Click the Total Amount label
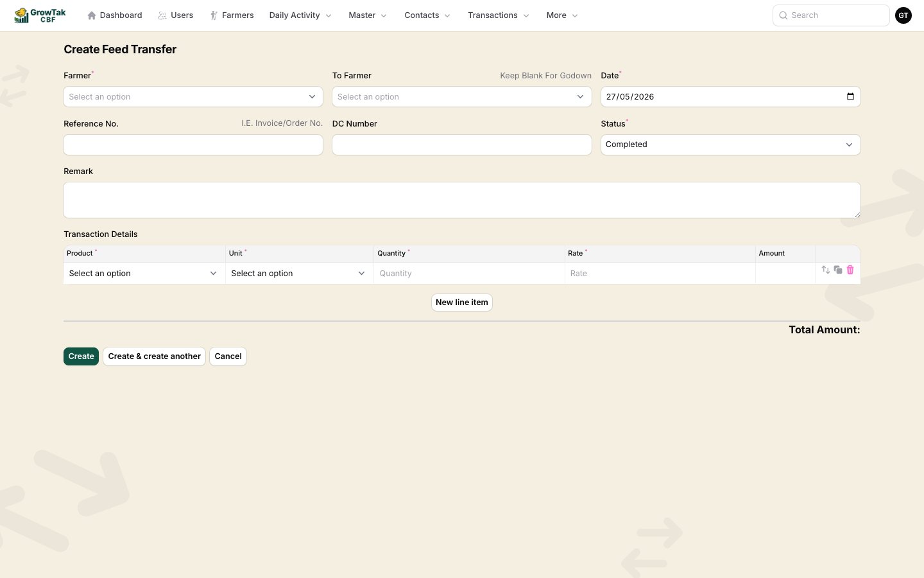 click(x=825, y=330)
